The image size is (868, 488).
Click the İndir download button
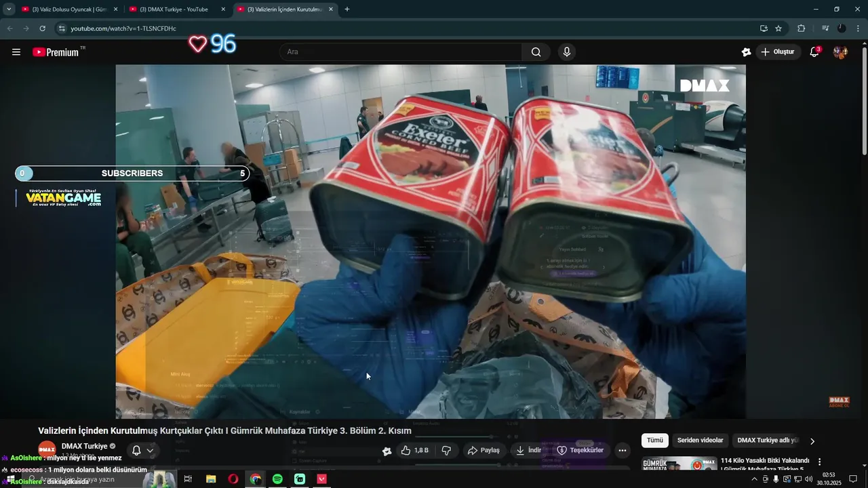point(528,450)
